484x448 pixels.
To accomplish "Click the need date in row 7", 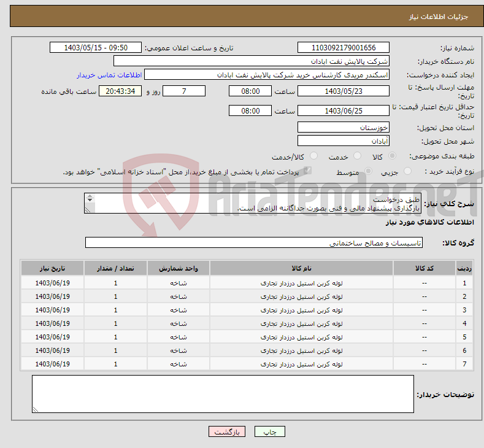I will [x=53, y=364].
